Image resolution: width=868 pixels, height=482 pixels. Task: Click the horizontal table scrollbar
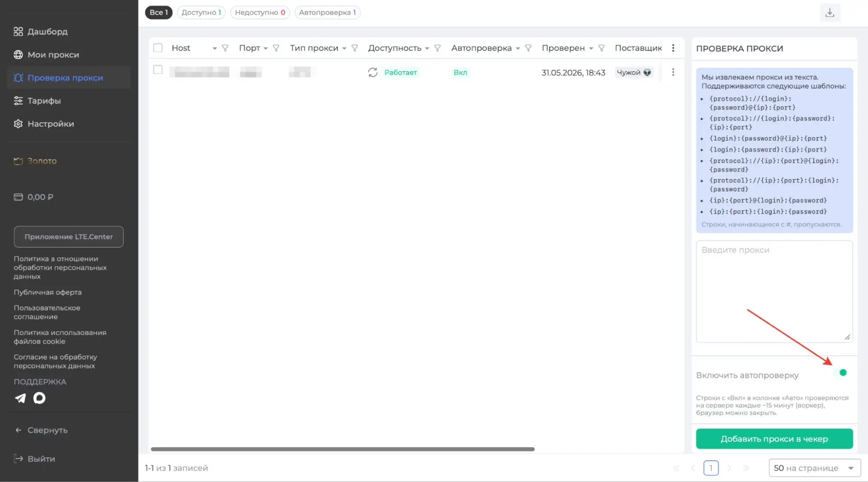pyautogui.click(x=343, y=449)
